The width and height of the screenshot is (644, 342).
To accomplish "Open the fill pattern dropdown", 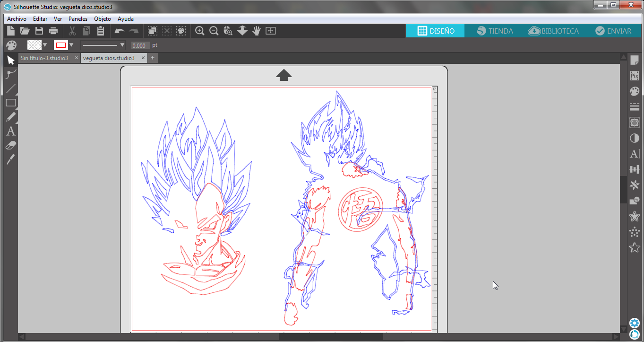I will [45, 45].
